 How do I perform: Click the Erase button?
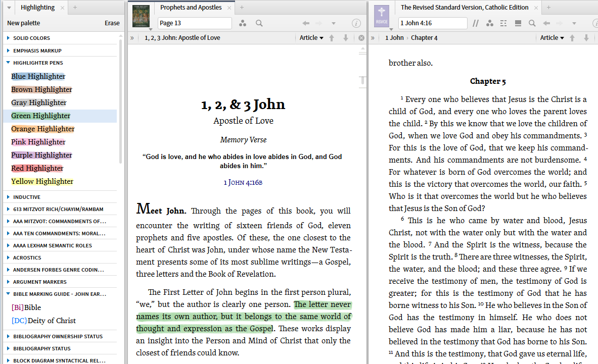112,23
